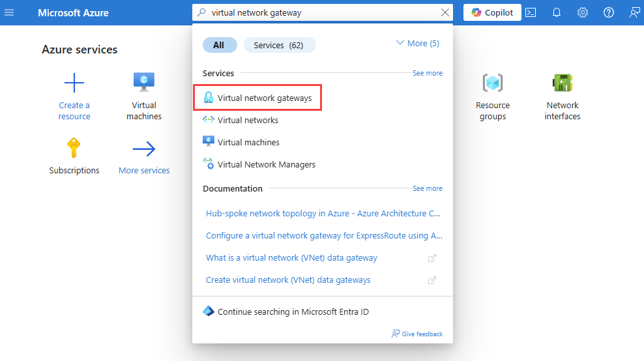The image size is (644, 361).
Task: Click See more next to Services
Action: [x=428, y=73]
